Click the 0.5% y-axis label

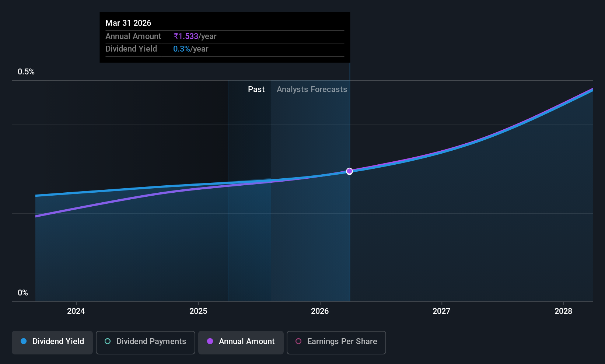(x=26, y=71)
